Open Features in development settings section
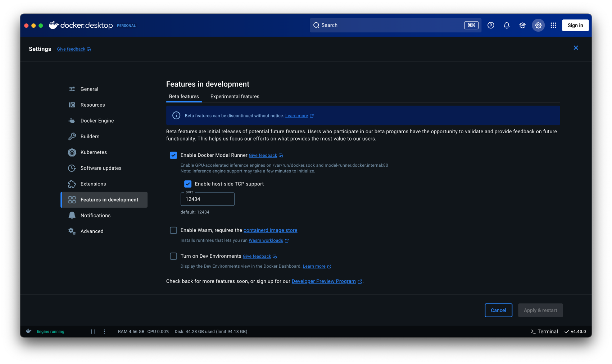612x364 pixels. coord(104,200)
